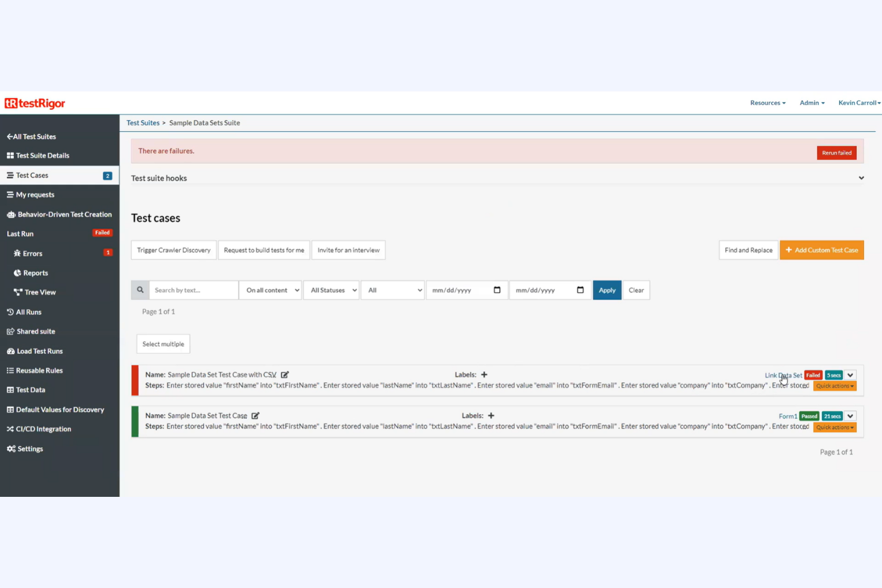
Task: Open the Errors section in the sidebar
Action: (x=32, y=253)
